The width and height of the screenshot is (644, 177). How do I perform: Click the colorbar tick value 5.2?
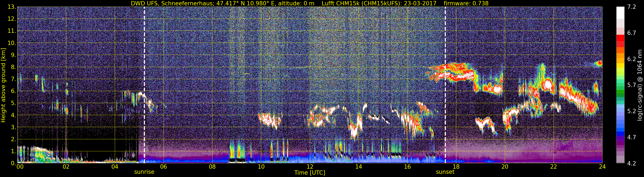tap(632, 111)
